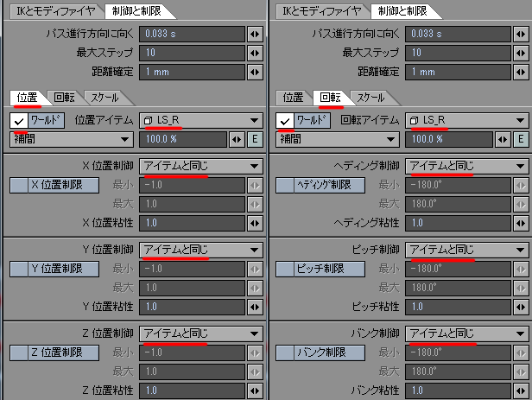The height and width of the screenshot is (400, 532).
Task: Click the arrow stepper for ヘディング粘性
Action: coord(521,223)
